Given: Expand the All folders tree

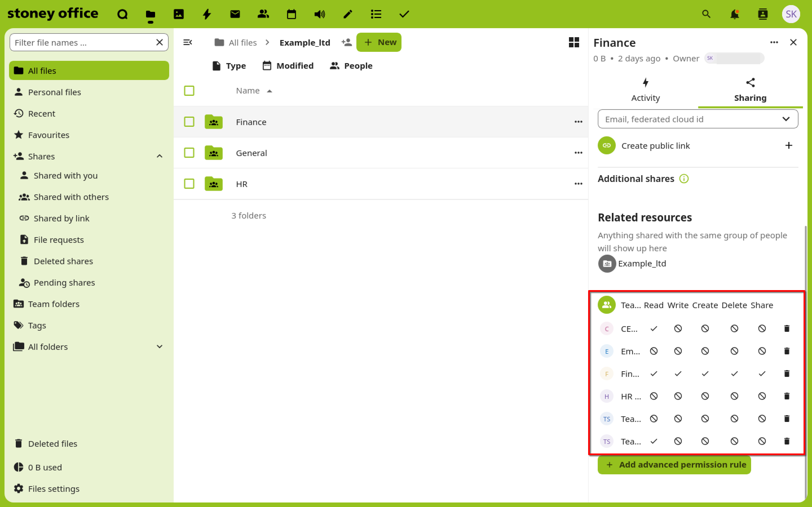Looking at the screenshot, I should coord(160,347).
